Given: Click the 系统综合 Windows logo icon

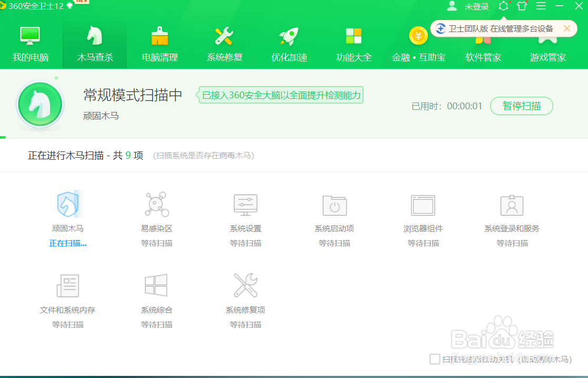Looking at the screenshot, I should coord(156,285).
